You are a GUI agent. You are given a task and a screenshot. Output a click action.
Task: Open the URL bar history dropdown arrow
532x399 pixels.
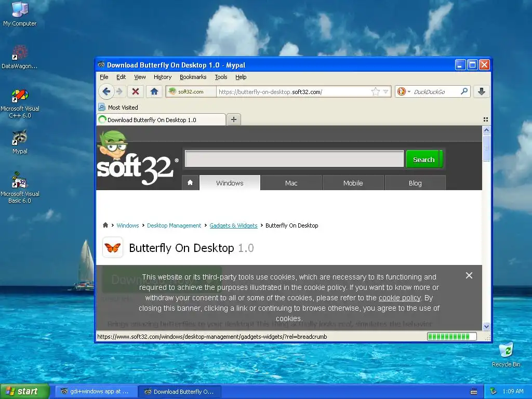(x=385, y=91)
